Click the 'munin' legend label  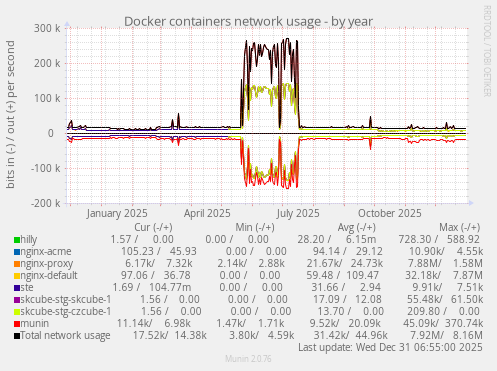coord(35,323)
